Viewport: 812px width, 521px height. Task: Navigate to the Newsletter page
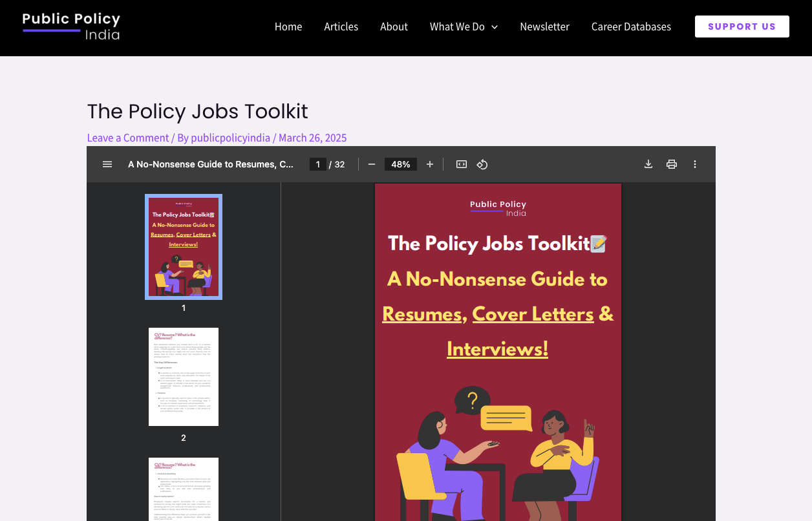pyautogui.click(x=544, y=27)
